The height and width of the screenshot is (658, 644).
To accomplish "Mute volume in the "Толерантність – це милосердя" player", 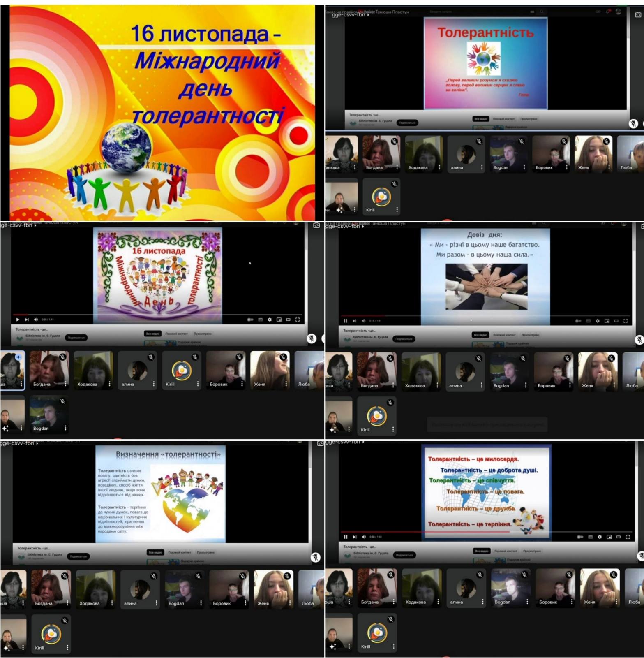I will tap(364, 537).
